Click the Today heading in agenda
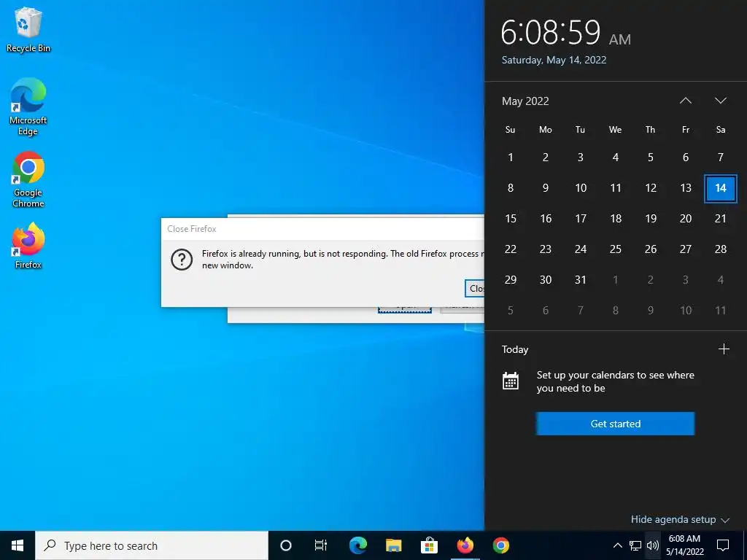 pos(514,349)
